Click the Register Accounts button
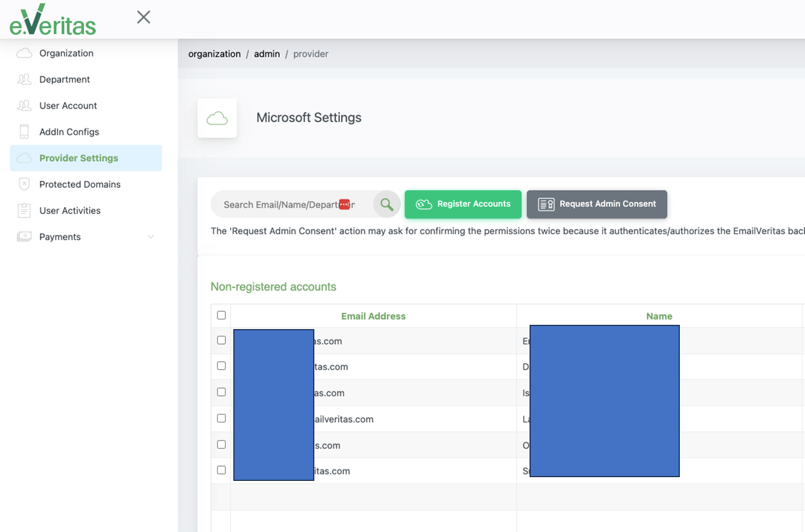805x532 pixels. pyautogui.click(x=463, y=204)
